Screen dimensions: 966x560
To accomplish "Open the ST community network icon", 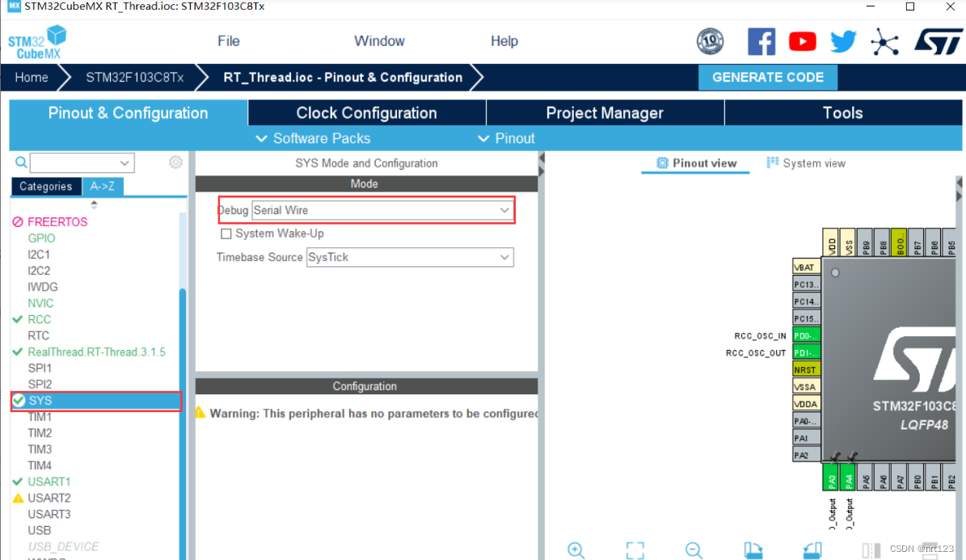I will [x=884, y=42].
